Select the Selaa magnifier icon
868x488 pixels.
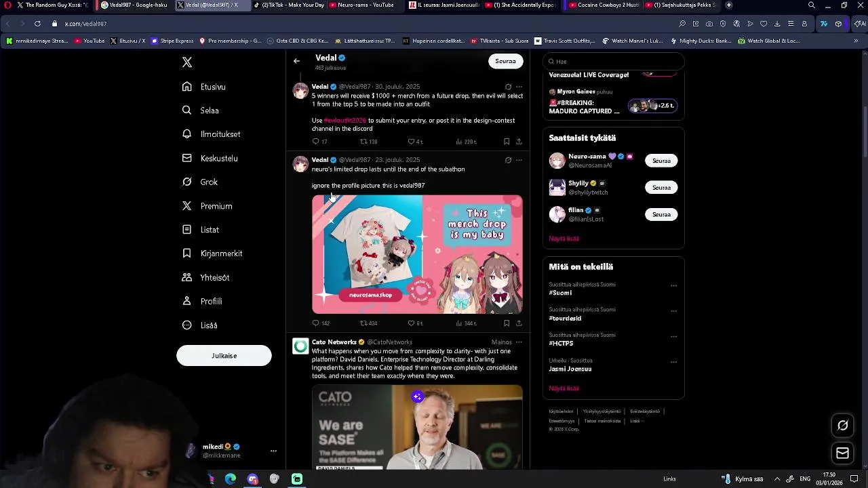tap(187, 110)
